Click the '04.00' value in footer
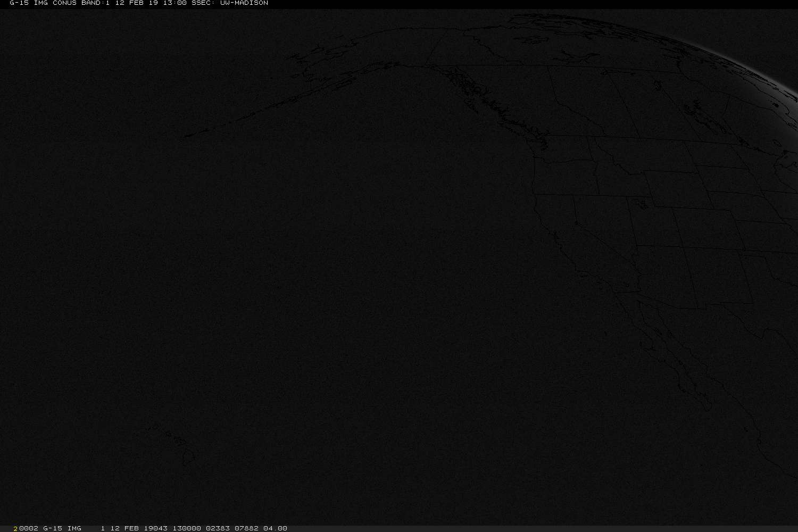This screenshot has height=532, width=798. coord(275,528)
